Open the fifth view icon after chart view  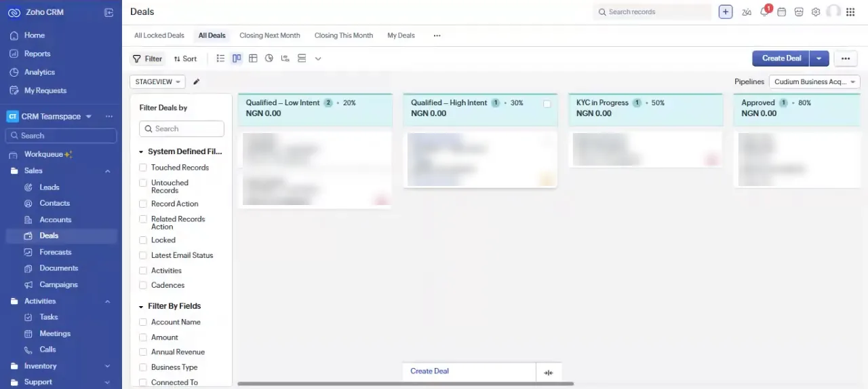[285, 58]
